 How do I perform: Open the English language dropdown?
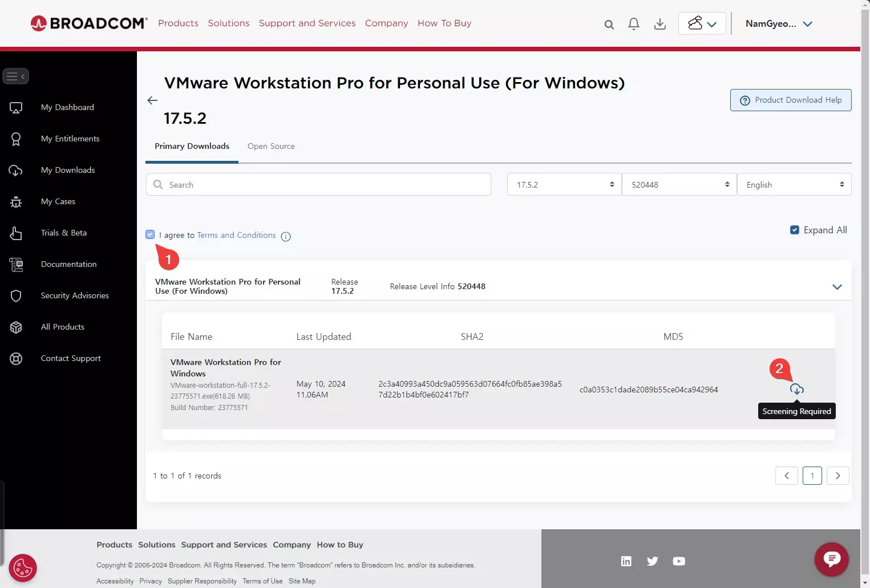tap(794, 184)
